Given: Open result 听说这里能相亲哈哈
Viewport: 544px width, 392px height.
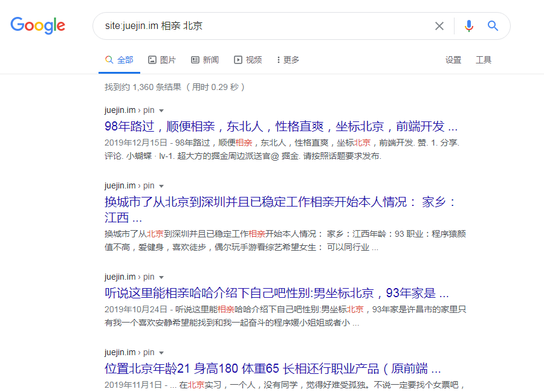Looking at the screenshot, I should coord(276,293).
